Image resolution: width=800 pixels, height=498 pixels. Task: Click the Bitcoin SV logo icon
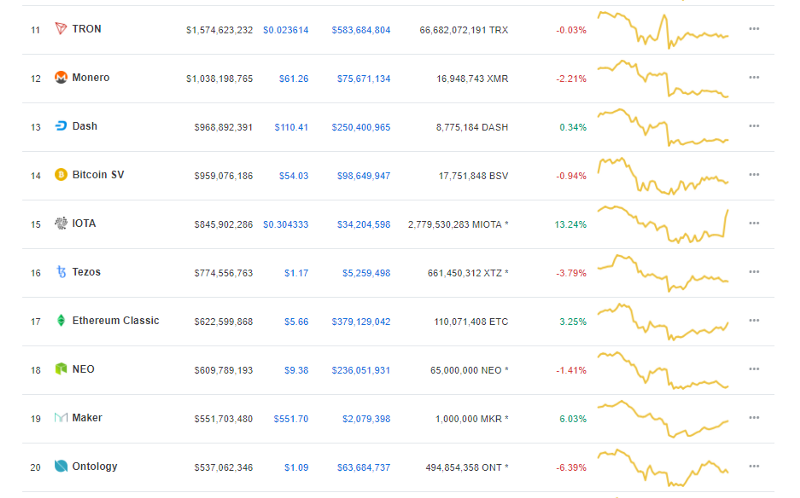[x=61, y=175]
